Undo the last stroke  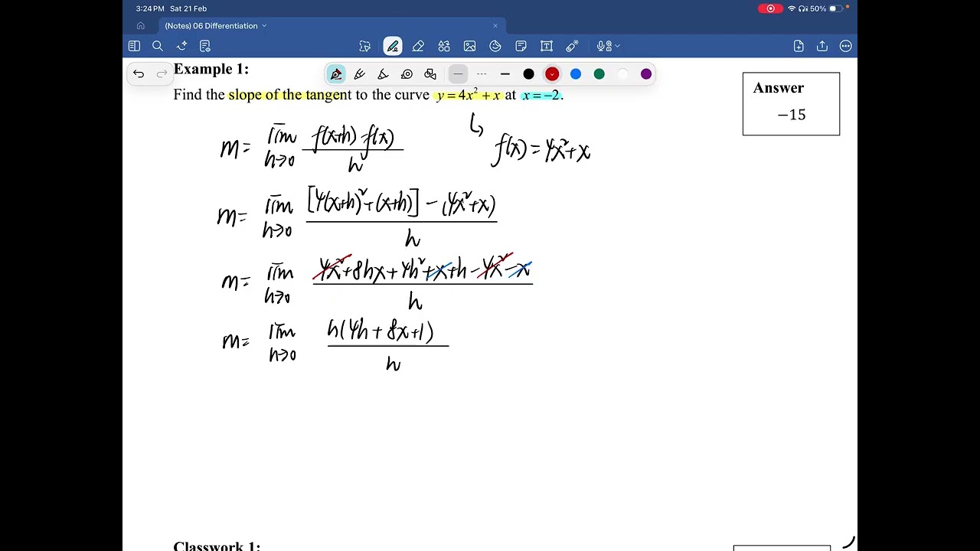tap(139, 74)
